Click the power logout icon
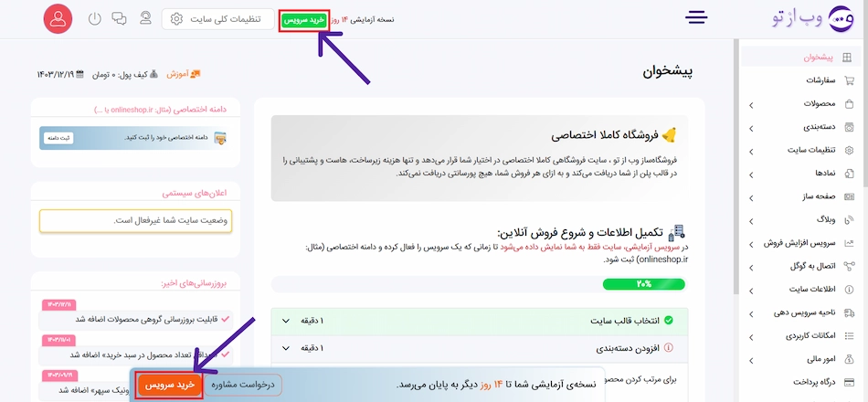Viewport: 868px width, 402px height. pyautogui.click(x=95, y=19)
